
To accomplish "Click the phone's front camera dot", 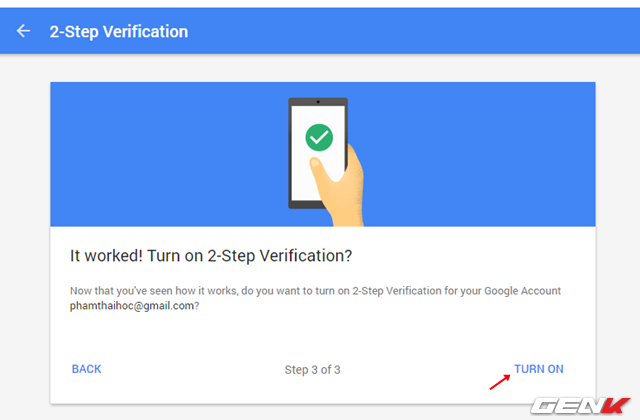I will point(318,102).
